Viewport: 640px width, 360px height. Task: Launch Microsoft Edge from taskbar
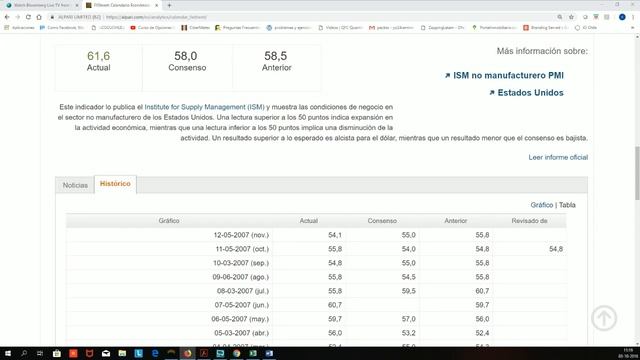[155, 353]
